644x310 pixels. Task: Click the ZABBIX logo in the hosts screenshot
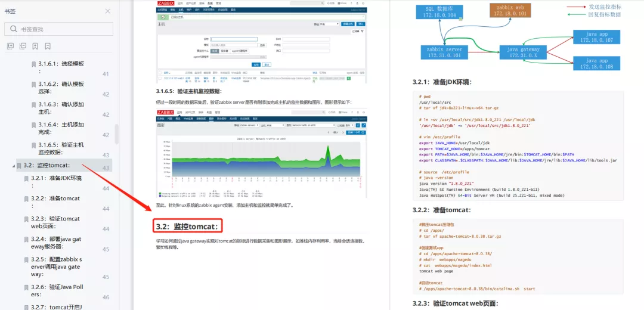[x=166, y=4]
